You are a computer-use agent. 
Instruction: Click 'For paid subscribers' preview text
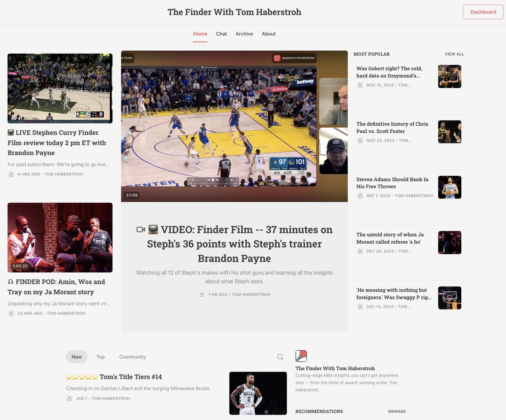[59, 164]
